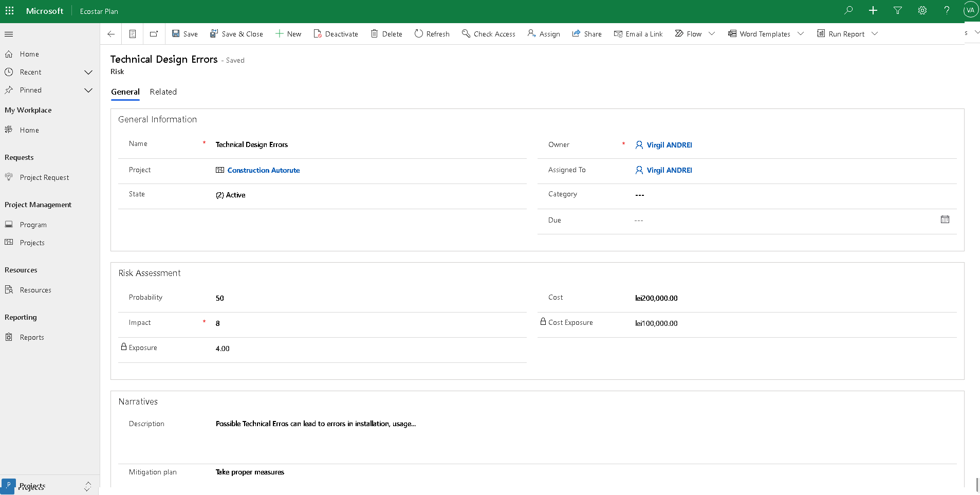Save the risk record
Image resolution: width=980 pixels, height=495 pixels.
pos(185,34)
